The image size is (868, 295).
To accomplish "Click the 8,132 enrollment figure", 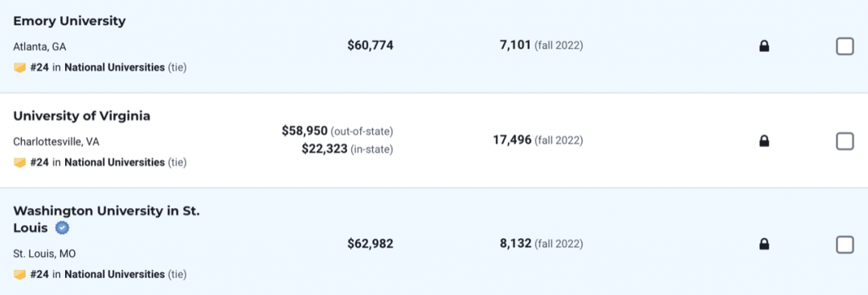I will coord(515,244).
